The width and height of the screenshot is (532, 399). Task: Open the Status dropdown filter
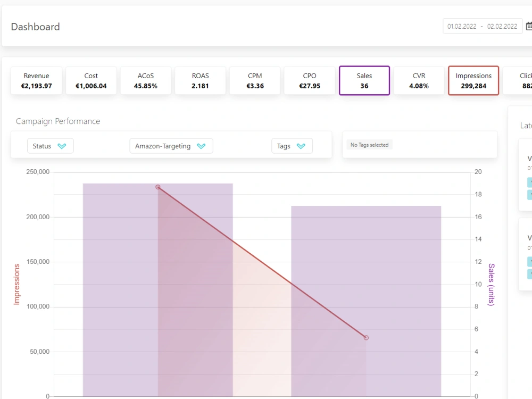point(50,146)
